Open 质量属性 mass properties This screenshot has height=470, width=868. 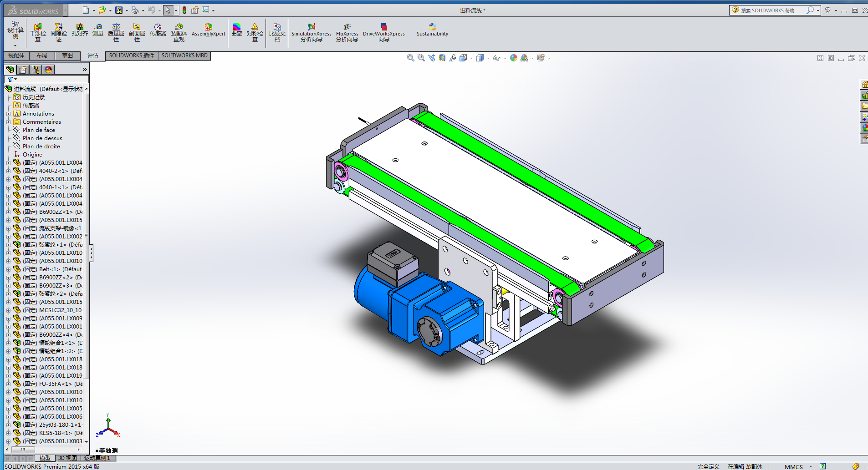(116, 33)
